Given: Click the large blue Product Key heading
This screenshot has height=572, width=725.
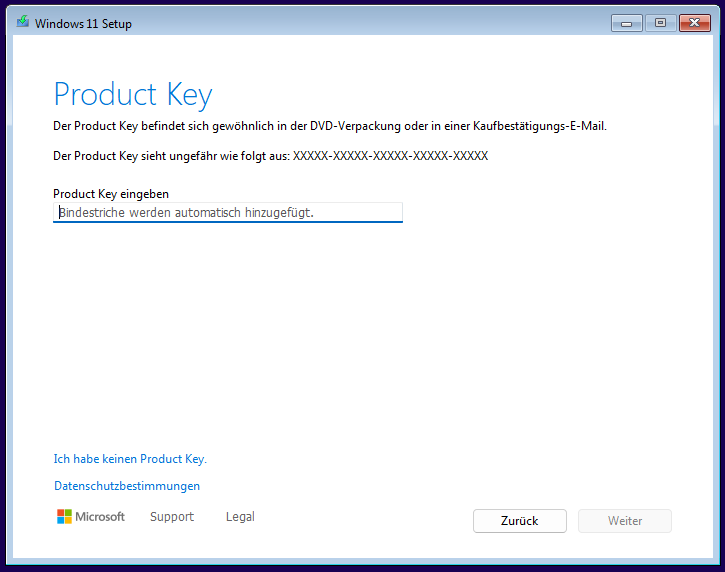Looking at the screenshot, I should click(x=133, y=94).
